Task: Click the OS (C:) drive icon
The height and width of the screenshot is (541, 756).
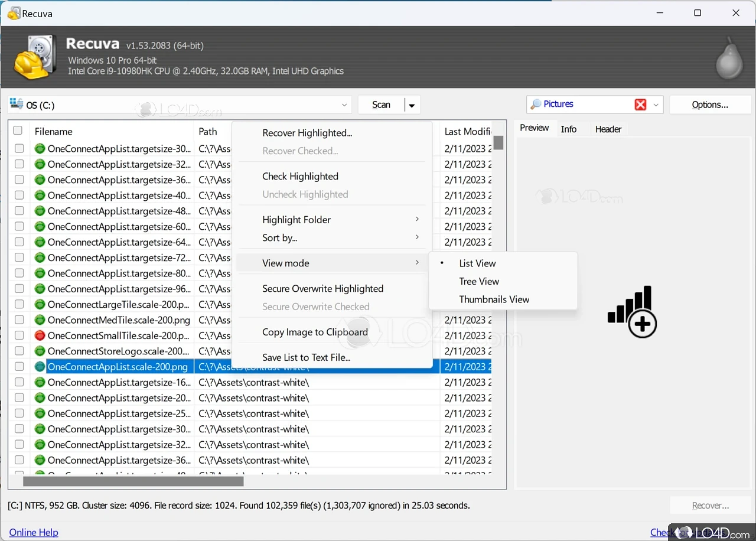Action: click(17, 105)
